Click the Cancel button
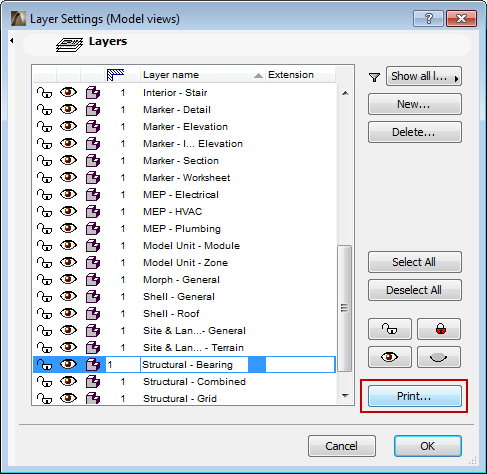The width and height of the screenshot is (487, 474). (342, 446)
